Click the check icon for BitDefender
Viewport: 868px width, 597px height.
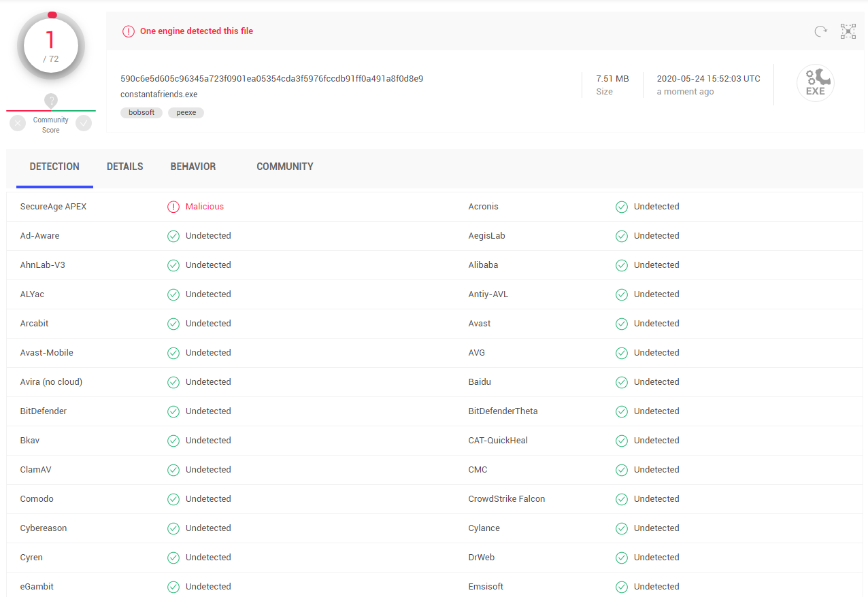pos(173,411)
